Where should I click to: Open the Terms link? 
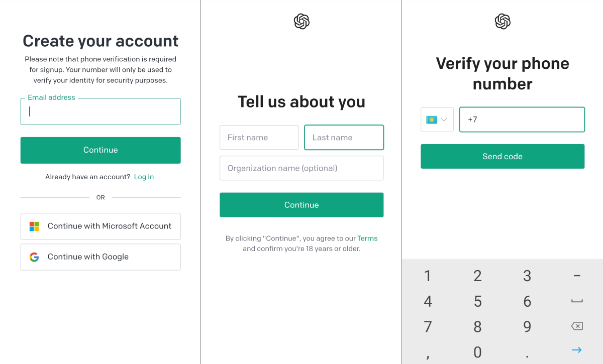[x=367, y=238]
